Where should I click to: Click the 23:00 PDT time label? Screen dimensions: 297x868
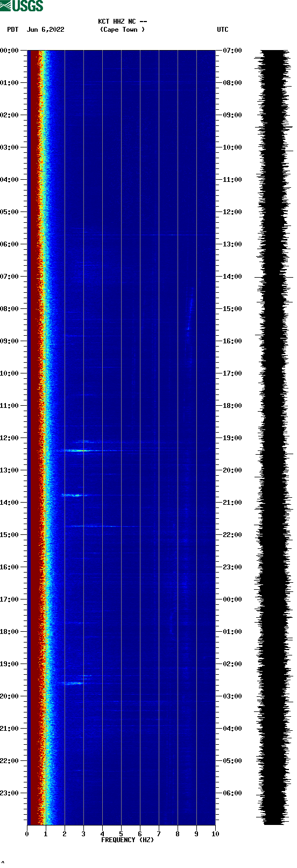(10, 793)
